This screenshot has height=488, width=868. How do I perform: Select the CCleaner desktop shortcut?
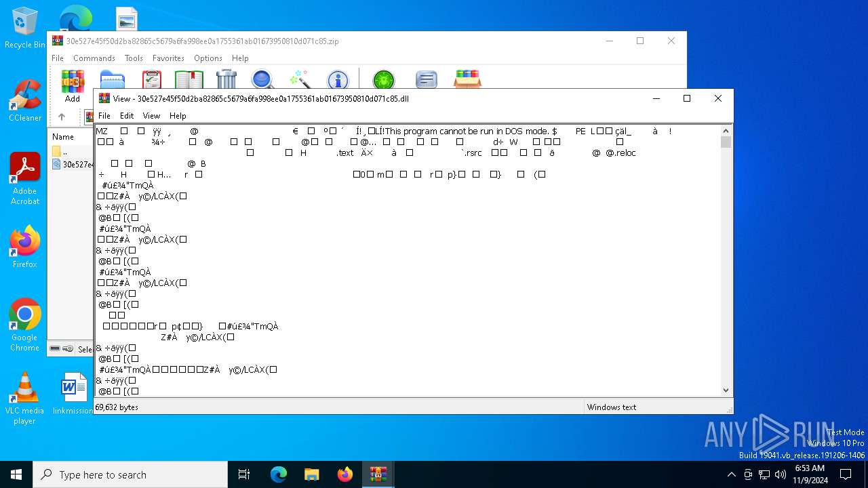(x=25, y=101)
